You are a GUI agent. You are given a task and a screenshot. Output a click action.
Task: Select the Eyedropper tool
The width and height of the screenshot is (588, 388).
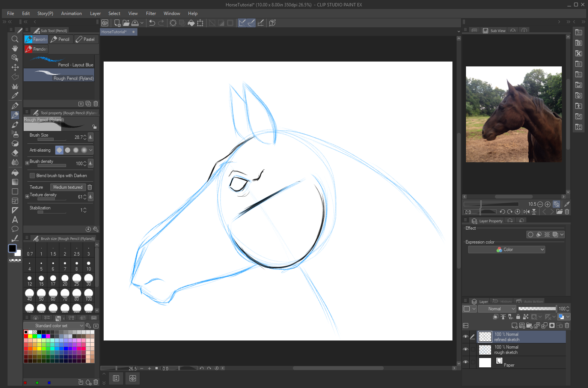pyautogui.click(x=15, y=96)
